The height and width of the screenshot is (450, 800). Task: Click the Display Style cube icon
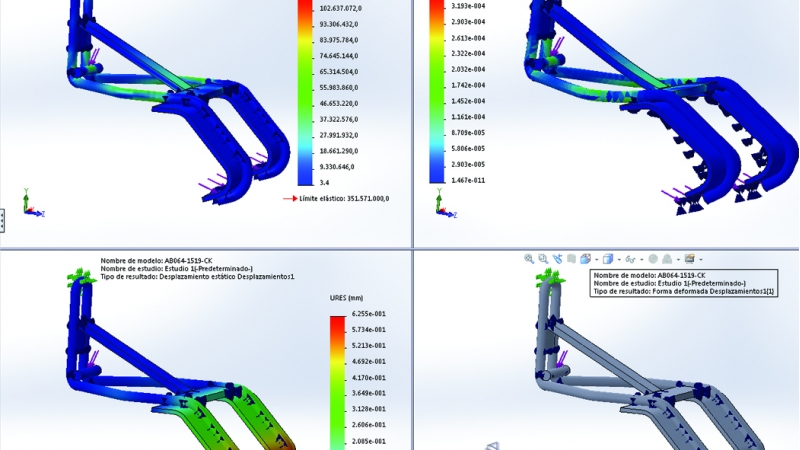(606, 258)
